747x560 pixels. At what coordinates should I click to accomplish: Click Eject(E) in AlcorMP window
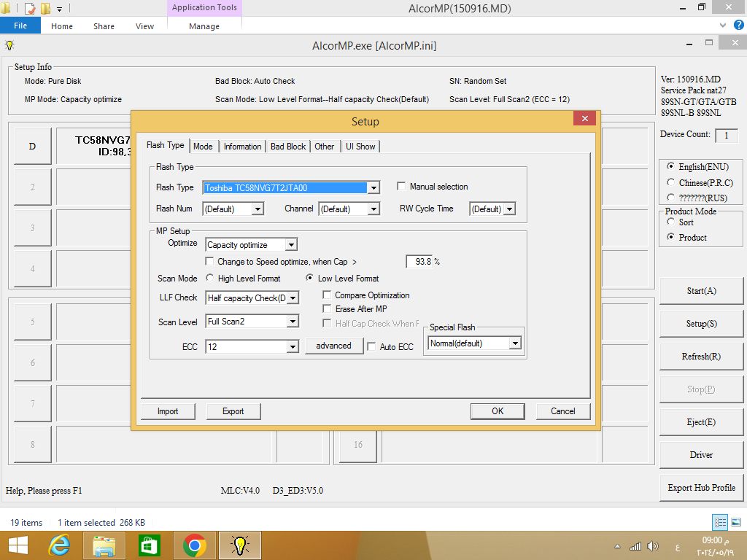click(701, 422)
